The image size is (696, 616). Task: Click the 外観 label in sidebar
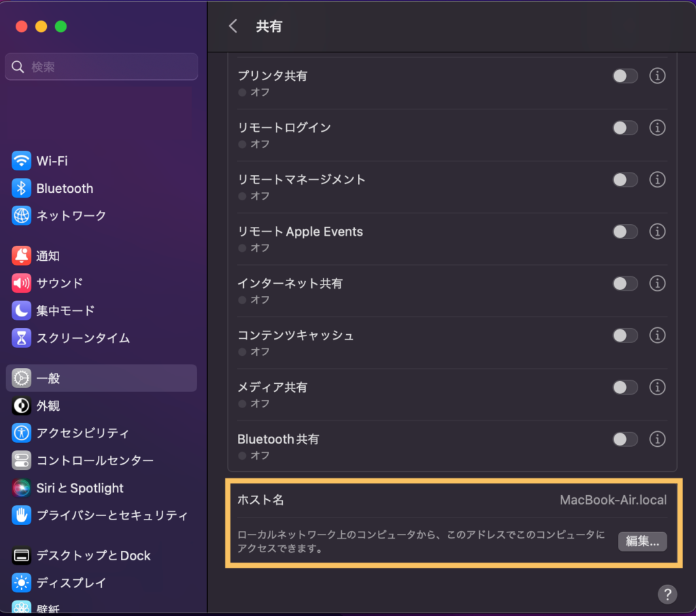[48, 405]
